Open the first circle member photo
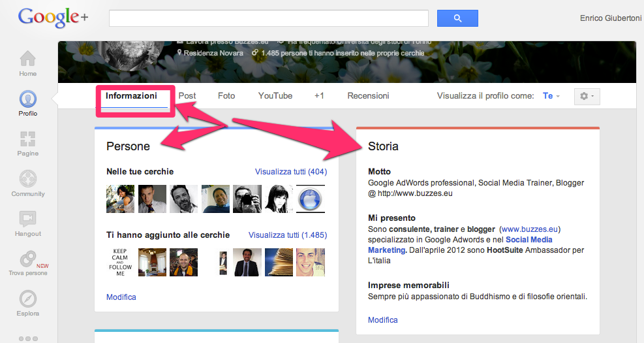Viewport: 644px width, 343px height. point(120,199)
